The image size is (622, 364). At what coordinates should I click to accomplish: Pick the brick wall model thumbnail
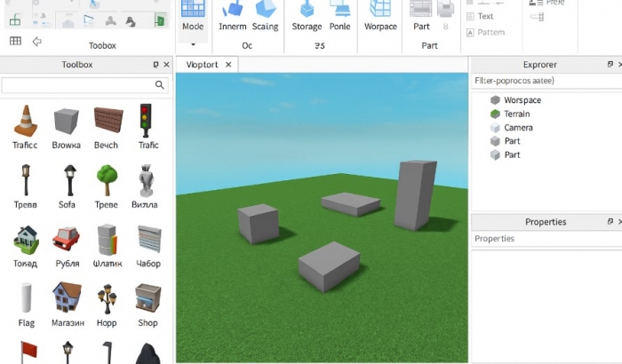tap(108, 120)
